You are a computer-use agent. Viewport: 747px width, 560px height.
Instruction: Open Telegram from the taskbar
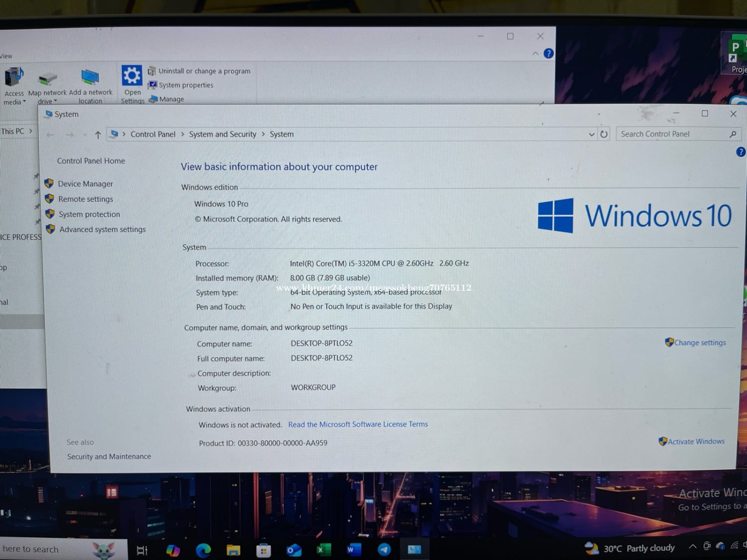(384, 550)
